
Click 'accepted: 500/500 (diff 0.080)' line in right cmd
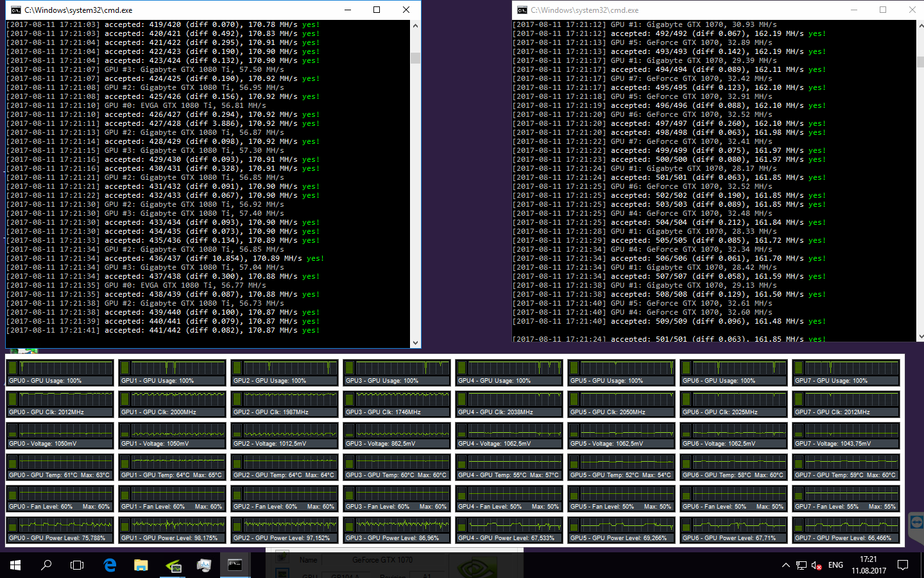[x=669, y=159]
